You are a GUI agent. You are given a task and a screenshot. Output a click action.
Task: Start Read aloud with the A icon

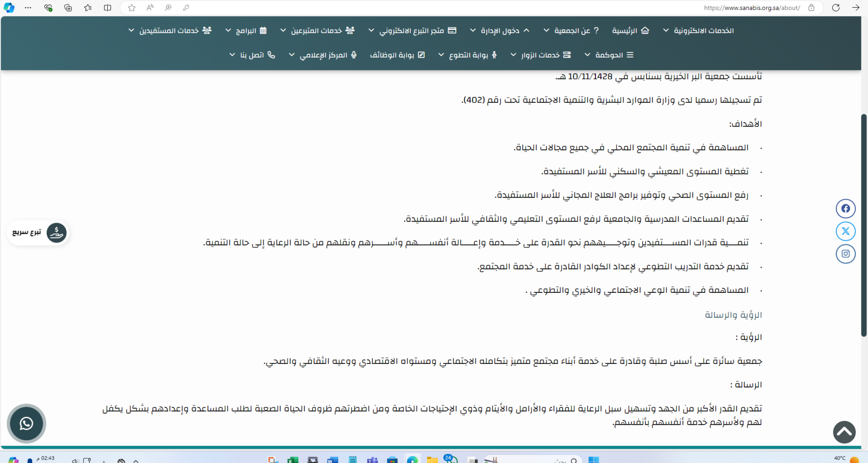point(150,8)
